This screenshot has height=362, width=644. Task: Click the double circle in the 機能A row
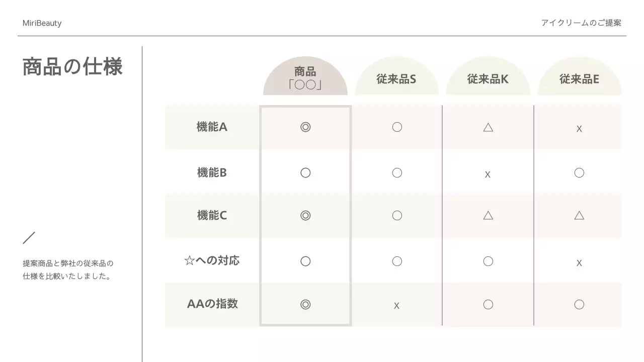click(x=305, y=127)
